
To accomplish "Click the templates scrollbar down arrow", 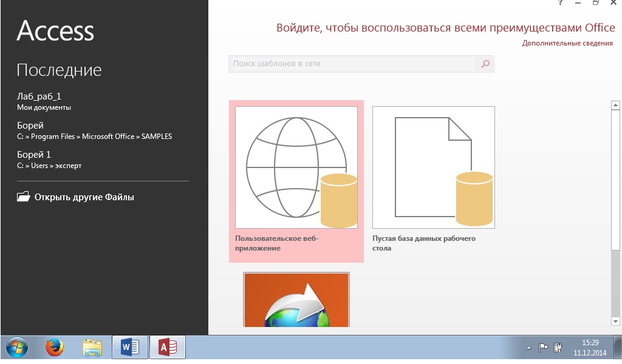I will [x=615, y=321].
